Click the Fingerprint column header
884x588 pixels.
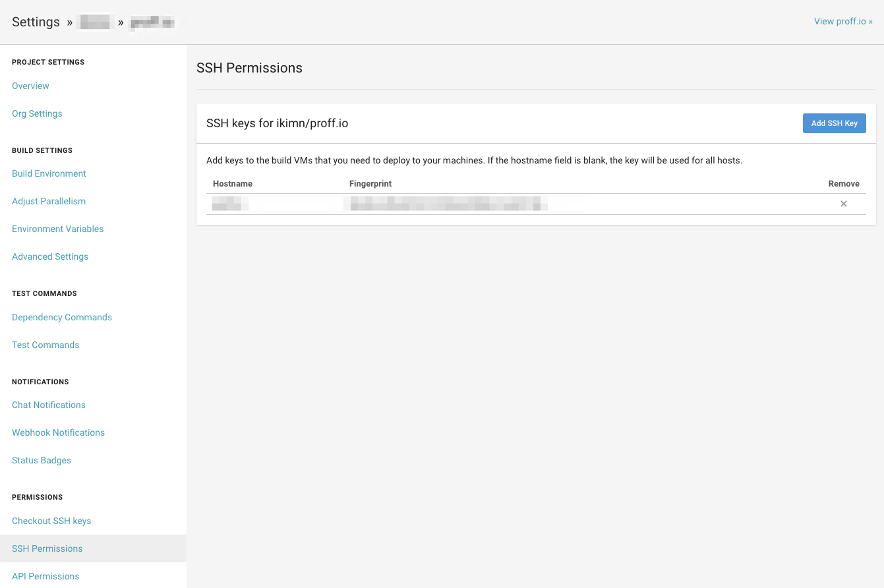(x=370, y=183)
